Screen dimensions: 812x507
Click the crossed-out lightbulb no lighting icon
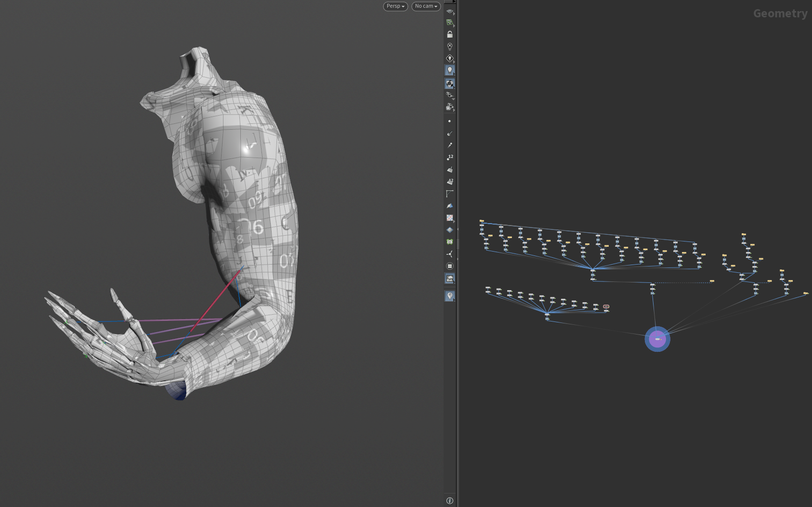(449, 46)
